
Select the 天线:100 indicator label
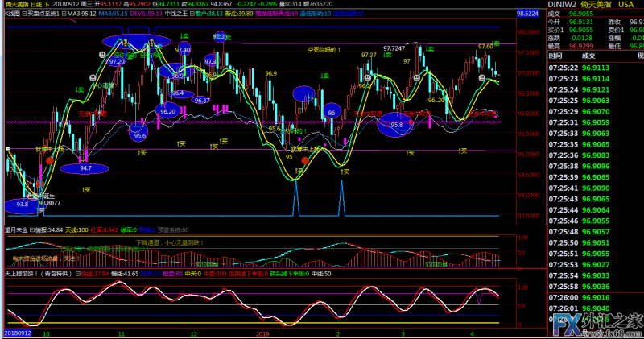76,230
